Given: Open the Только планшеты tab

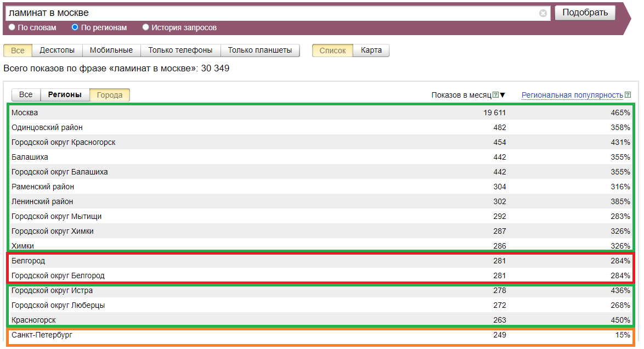Looking at the screenshot, I should [260, 50].
